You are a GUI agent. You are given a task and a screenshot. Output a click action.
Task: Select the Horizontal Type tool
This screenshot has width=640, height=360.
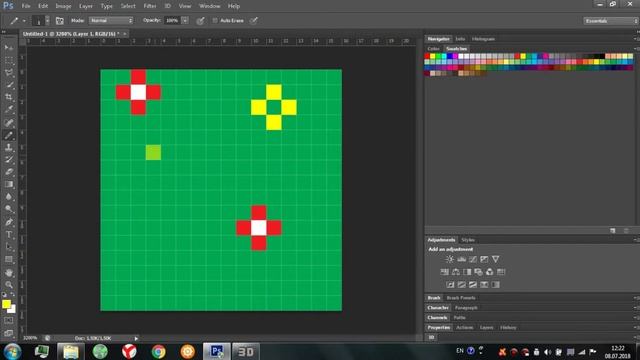9,235
